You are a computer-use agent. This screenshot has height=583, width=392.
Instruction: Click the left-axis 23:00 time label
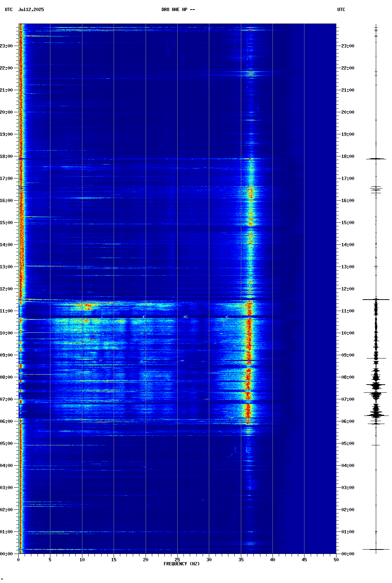pyautogui.click(x=6, y=46)
